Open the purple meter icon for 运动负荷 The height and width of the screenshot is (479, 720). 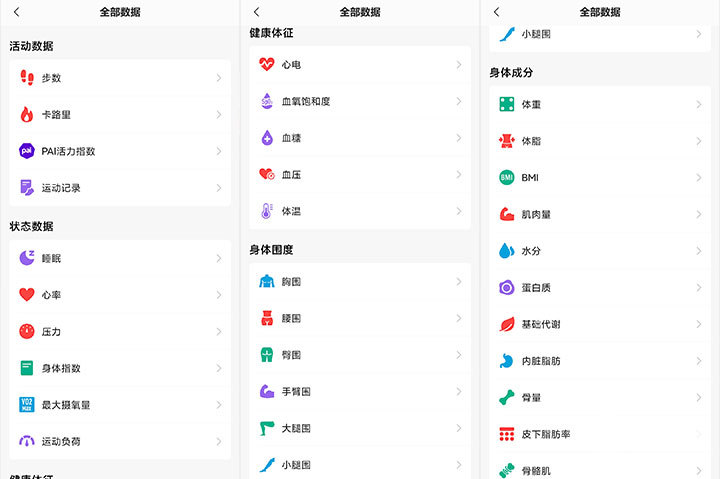point(27,441)
